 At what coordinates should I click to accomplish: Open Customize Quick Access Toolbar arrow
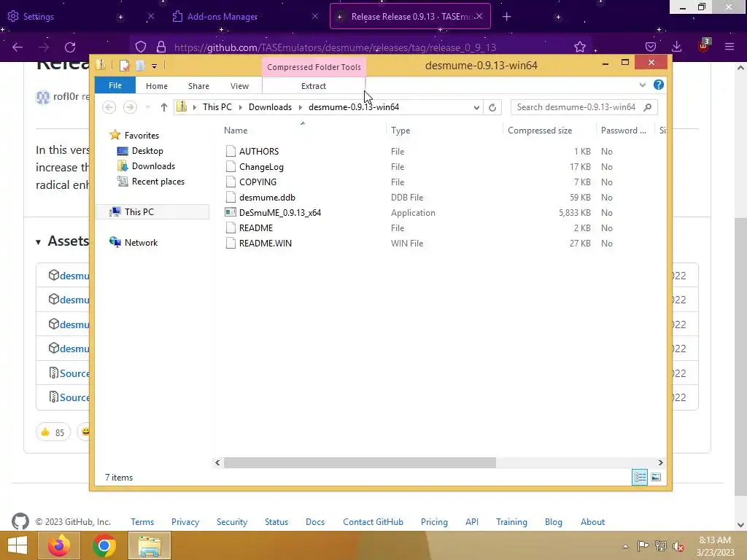tap(155, 66)
